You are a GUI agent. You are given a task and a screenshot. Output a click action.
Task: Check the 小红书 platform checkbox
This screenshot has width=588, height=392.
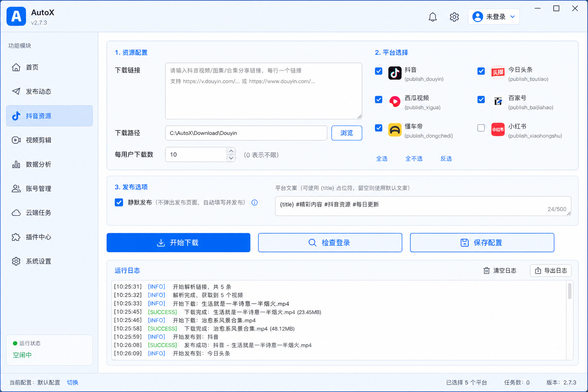(x=481, y=128)
